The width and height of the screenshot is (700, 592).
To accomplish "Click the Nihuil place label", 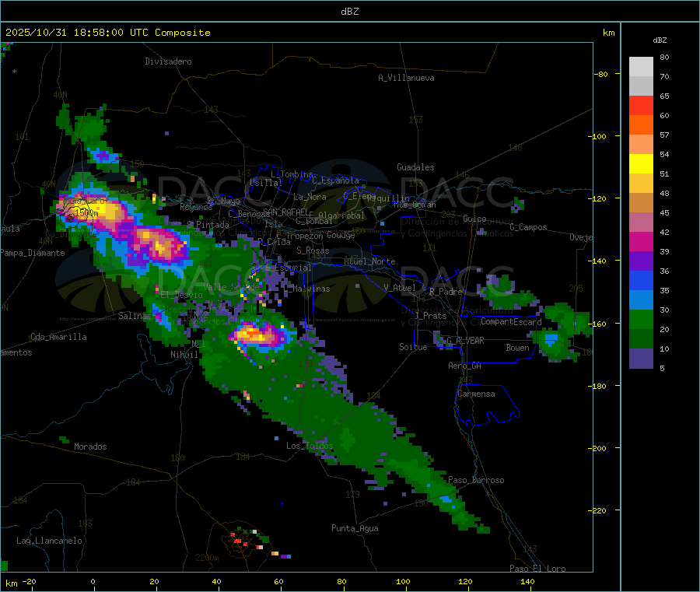I will point(184,355).
